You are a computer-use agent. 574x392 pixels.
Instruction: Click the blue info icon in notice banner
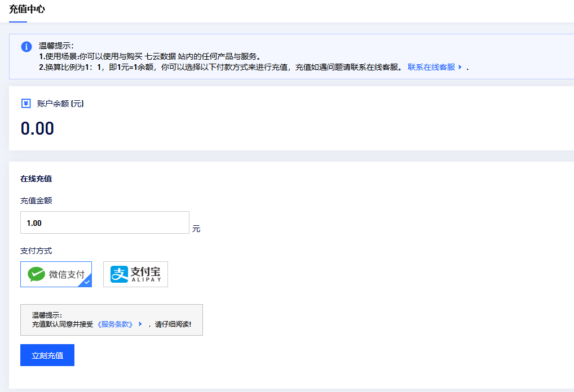tap(26, 47)
